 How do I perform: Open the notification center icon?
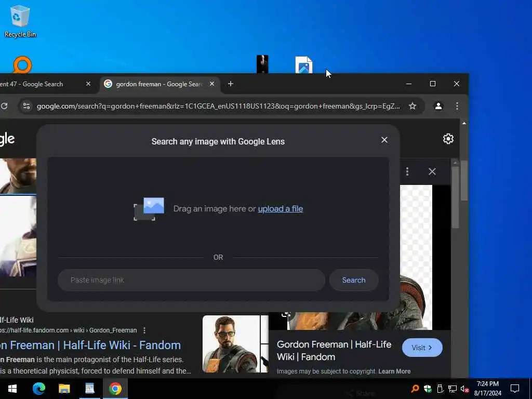pyautogui.click(x=515, y=389)
